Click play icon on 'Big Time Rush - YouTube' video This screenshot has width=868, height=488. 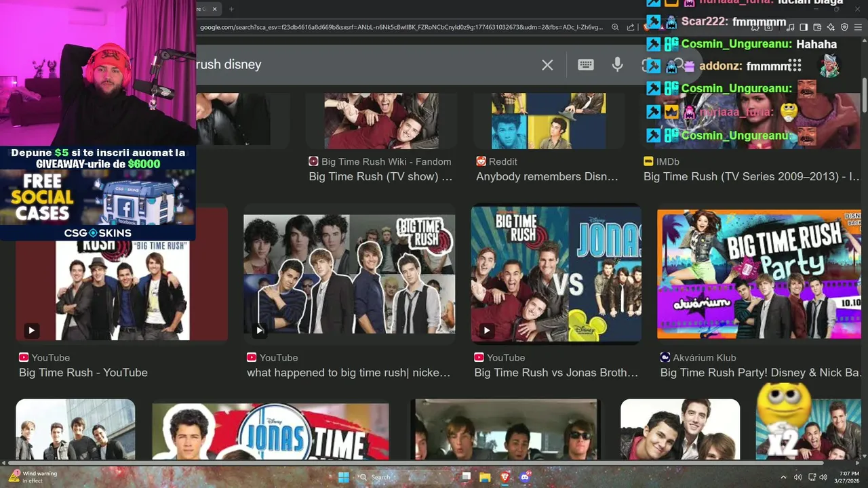pos(31,331)
